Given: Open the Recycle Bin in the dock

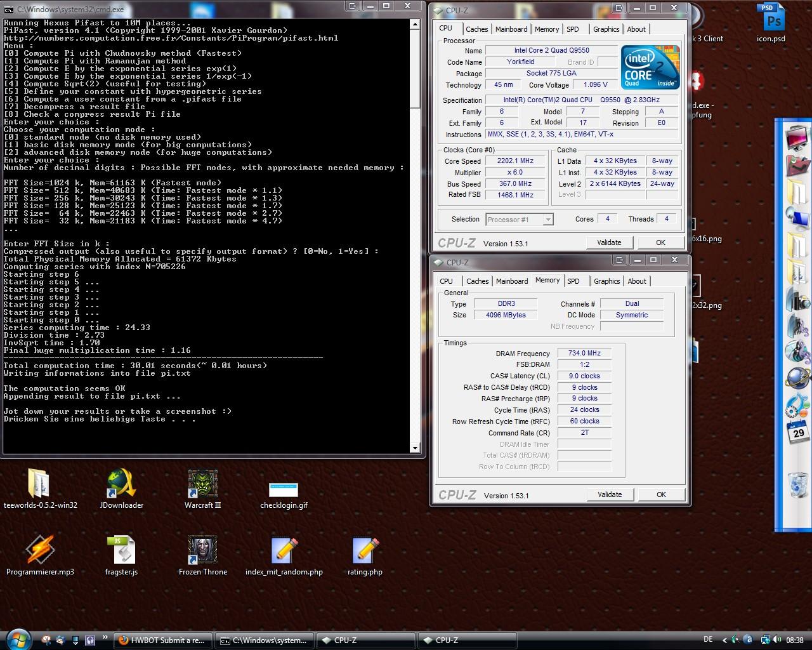Looking at the screenshot, I should click(798, 486).
